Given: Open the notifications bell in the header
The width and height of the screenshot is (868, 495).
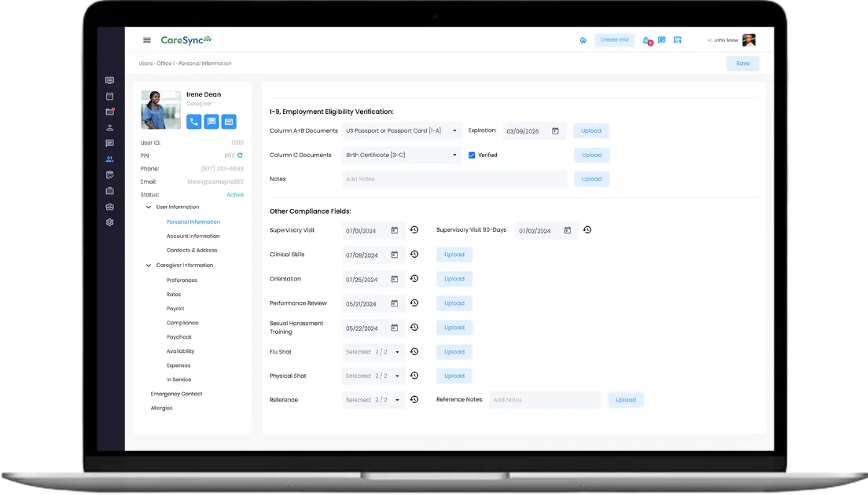Looking at the screenshot, I should [646, 40].
